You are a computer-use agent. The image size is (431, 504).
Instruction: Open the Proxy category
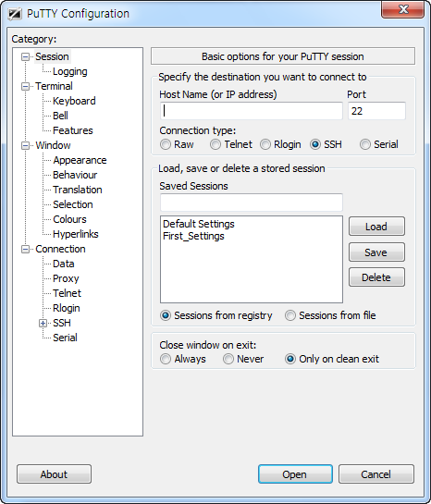click(66, 278)
